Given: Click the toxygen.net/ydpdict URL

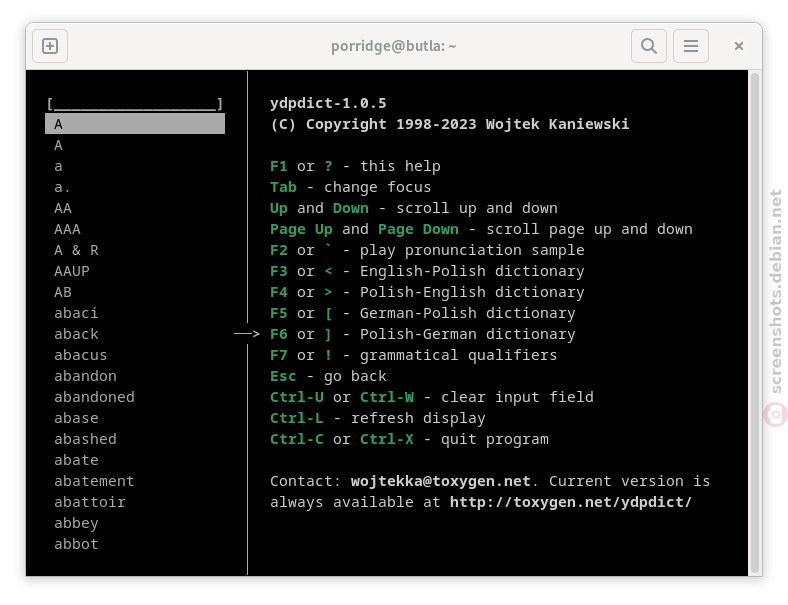Looking at the screenshot, I should pos(571,502).
